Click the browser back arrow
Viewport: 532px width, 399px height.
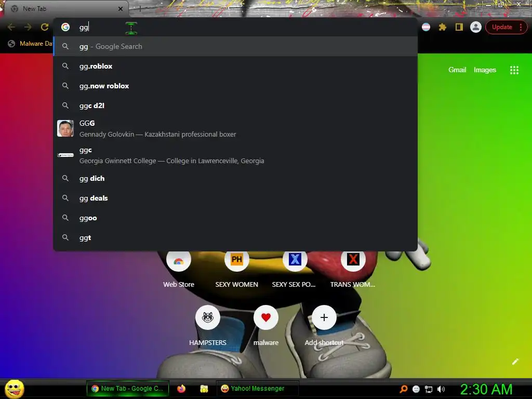coord(11,27)
